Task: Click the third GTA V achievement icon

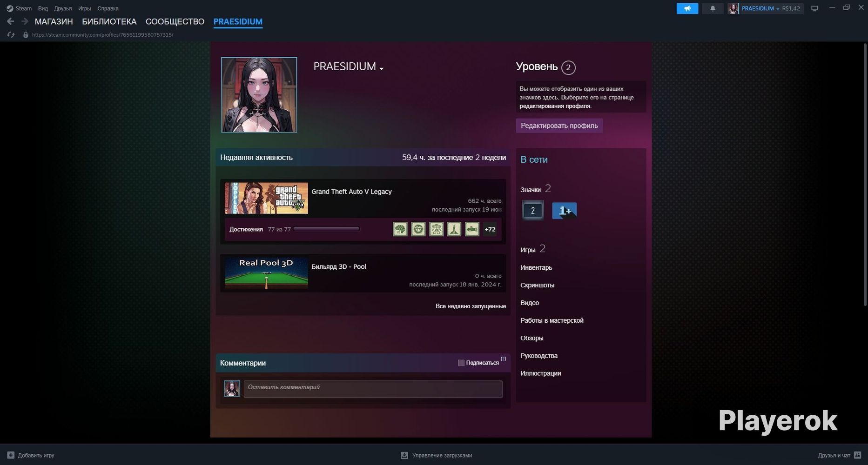Action: pyautogui.click(x=436, y=229)
